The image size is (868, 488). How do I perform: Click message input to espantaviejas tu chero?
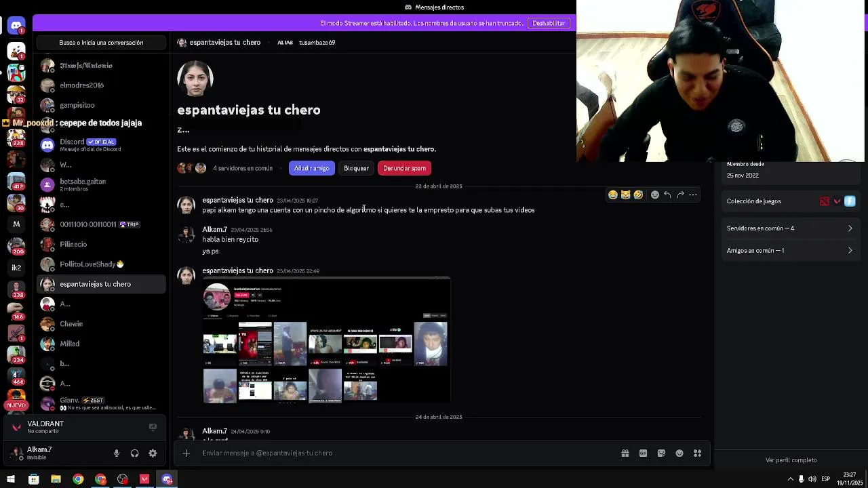coord(407,453)
